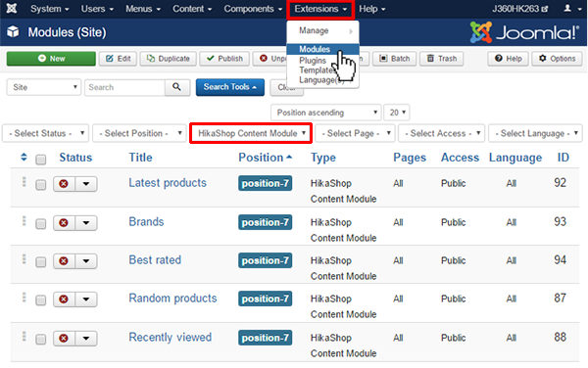This screenshot has width=588, height=368.
Task: Open the Latest products module link
Action: [x=168, y=183]
